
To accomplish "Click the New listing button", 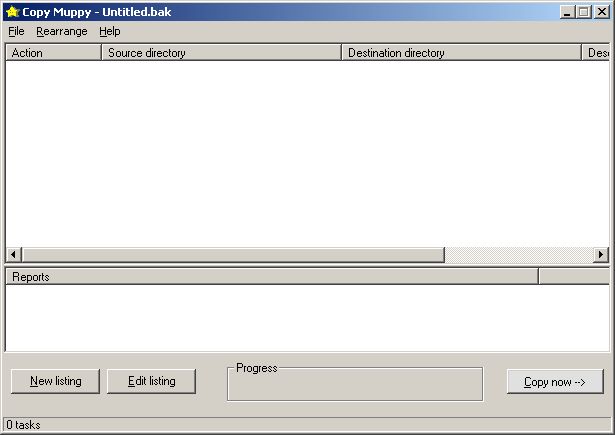I will tap(56, 381).
